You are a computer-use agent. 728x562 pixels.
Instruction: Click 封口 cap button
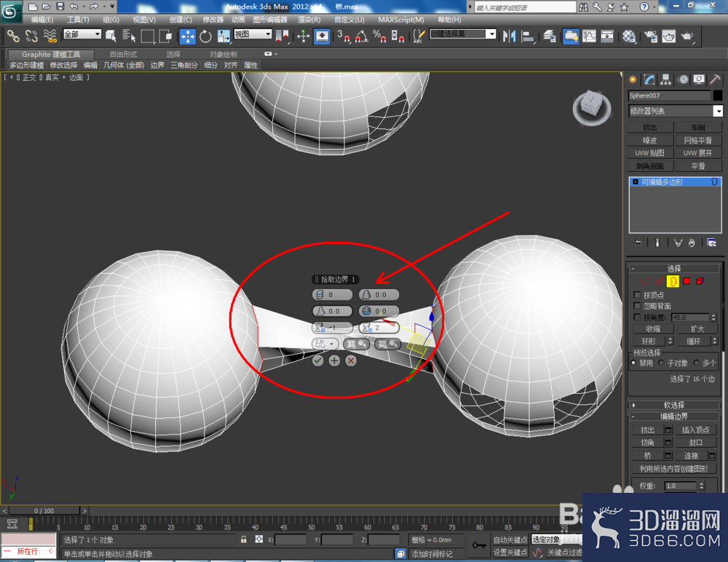point(695,443)
